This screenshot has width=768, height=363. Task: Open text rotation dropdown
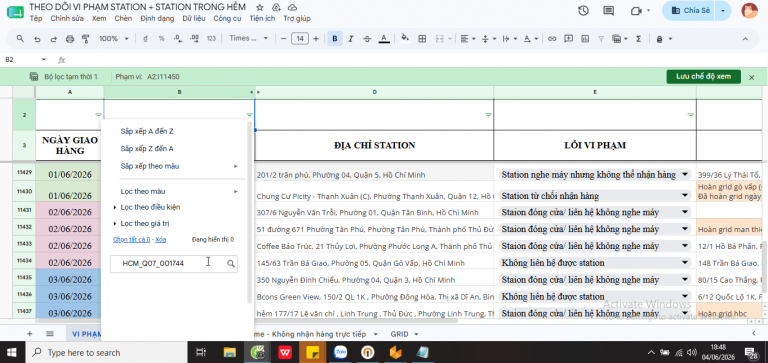click(530, 39)
